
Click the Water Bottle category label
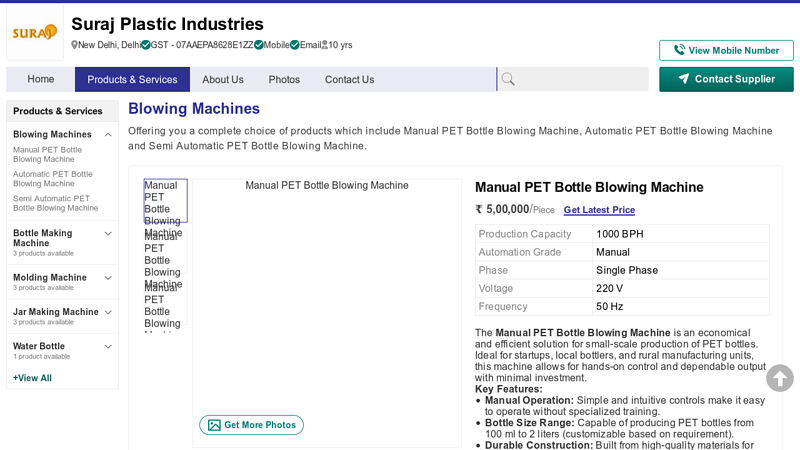point(39,346)
